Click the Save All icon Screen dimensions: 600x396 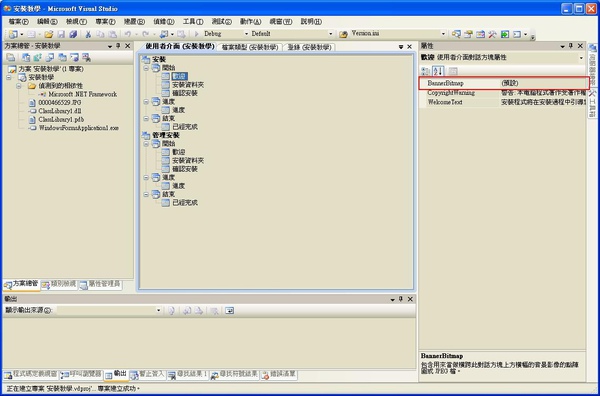coord(73,34)
